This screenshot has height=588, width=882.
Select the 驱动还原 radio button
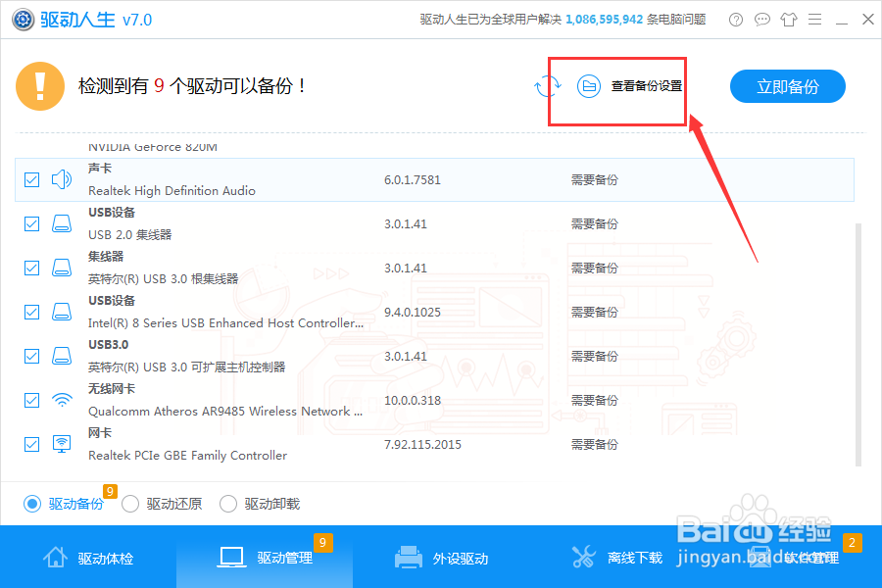pos(130,504)
